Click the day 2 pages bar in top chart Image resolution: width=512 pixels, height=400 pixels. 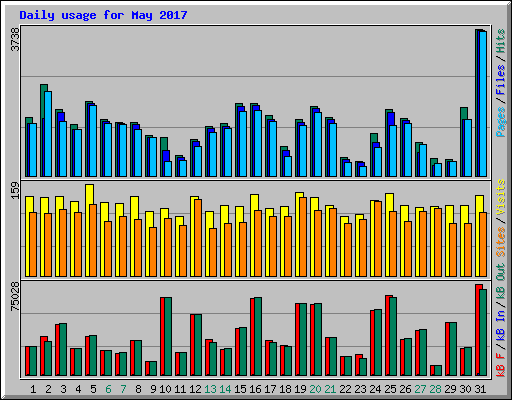point(48,134)
